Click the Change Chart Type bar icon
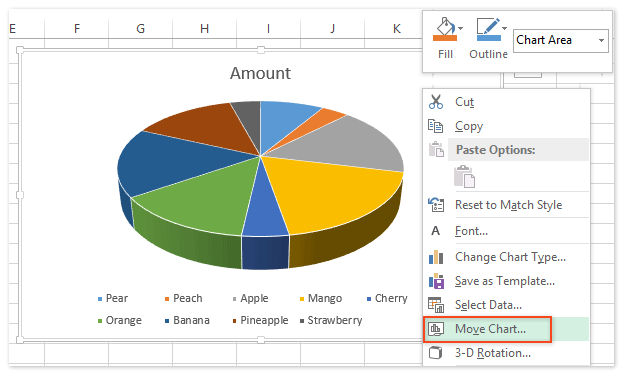Screen dimensions: 623x374 pos(436,257)
